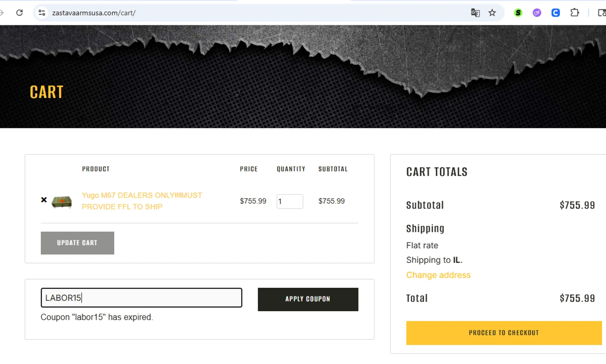This screenshot has height=364, width=606.
Task: Open the blue C extension icon
Action: pyautogui.click(x=555, y=13)
